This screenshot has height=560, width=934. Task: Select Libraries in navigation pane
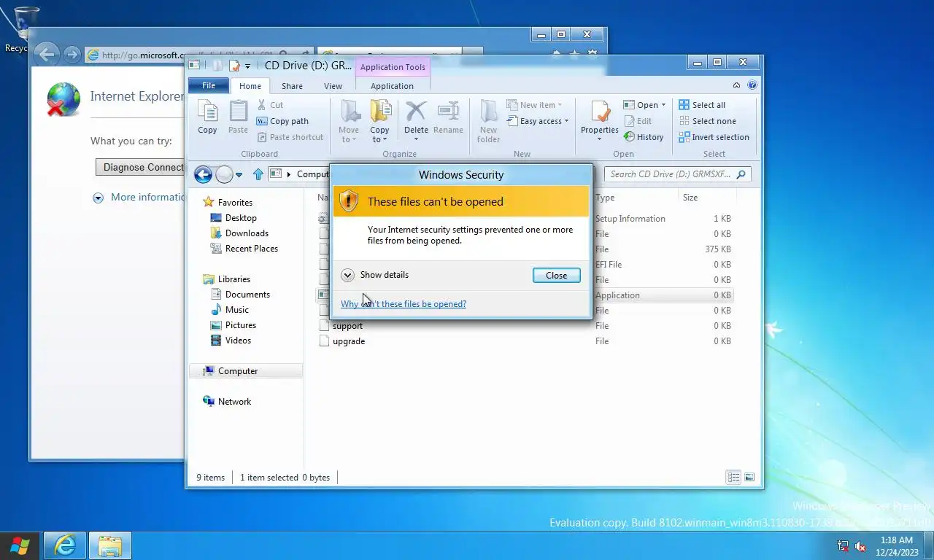[x=226, y=279]
